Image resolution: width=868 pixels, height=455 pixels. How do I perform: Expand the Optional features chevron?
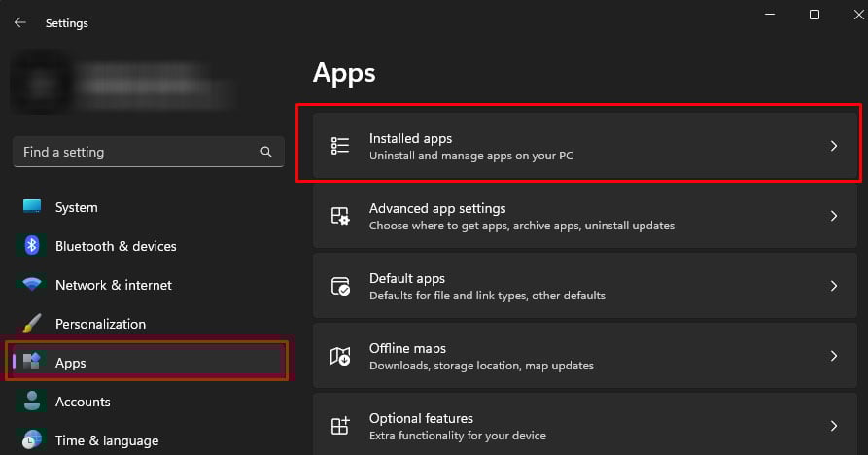click(x=833, y=426)
